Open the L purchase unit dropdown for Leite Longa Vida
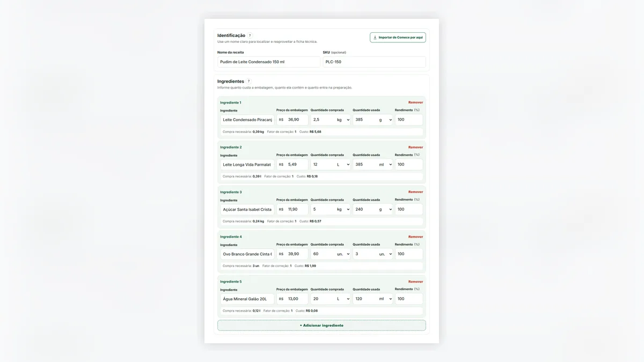 [342, 165]
